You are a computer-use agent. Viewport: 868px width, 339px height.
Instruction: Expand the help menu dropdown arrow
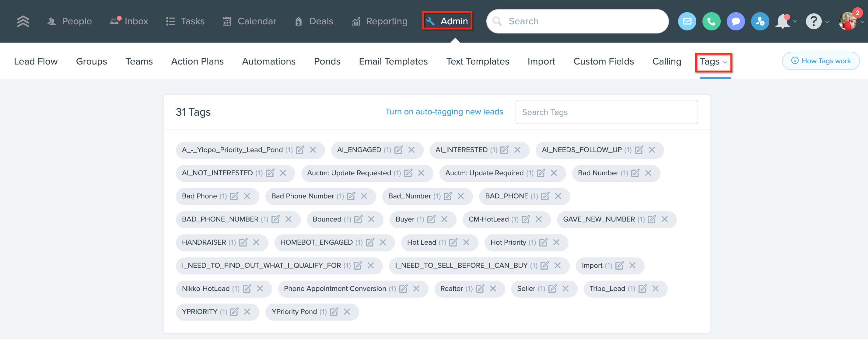click(827, 22)
